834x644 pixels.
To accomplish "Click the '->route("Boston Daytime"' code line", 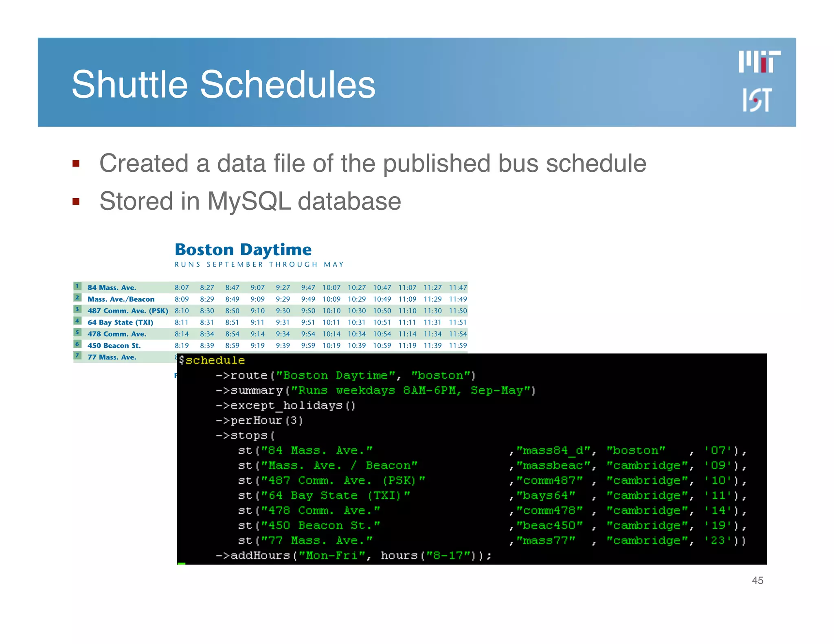I will (346, 375).
